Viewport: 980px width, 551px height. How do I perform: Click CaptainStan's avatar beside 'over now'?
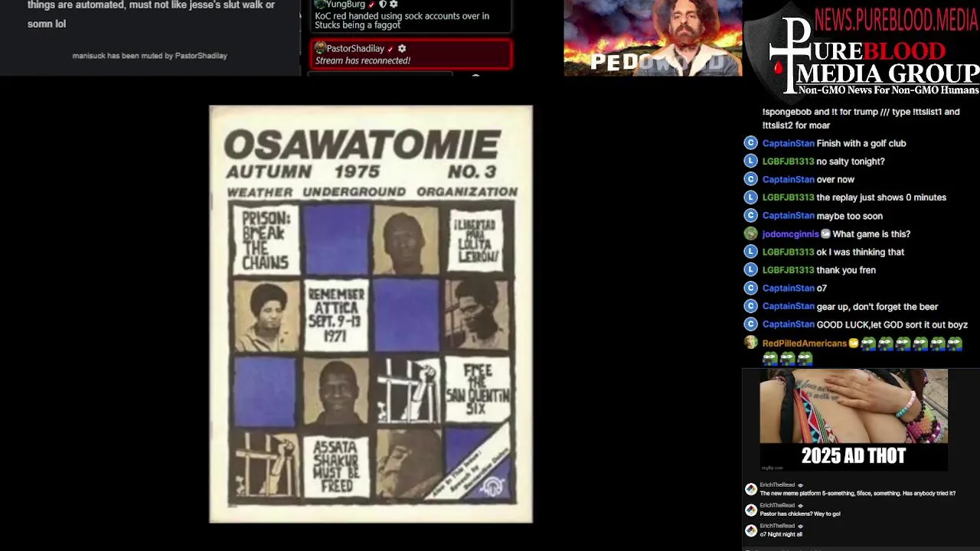pyautogui.click(x=751, y=179)
